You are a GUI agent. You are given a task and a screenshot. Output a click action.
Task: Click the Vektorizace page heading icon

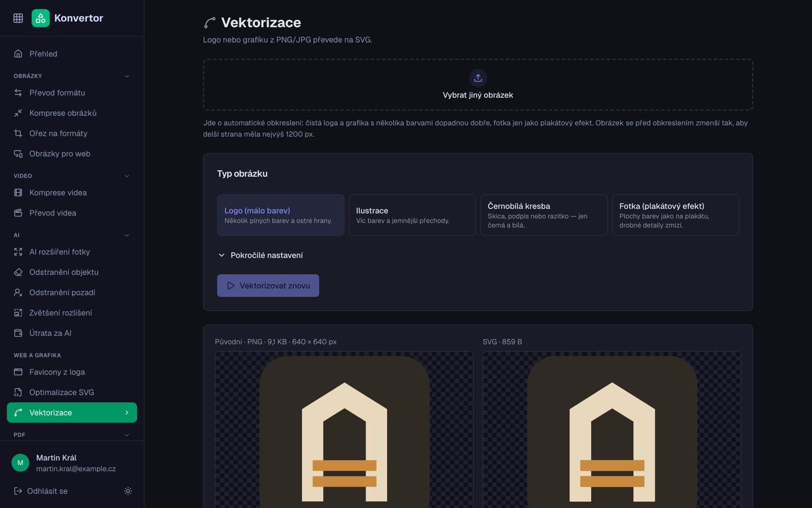tap(210, 23)
